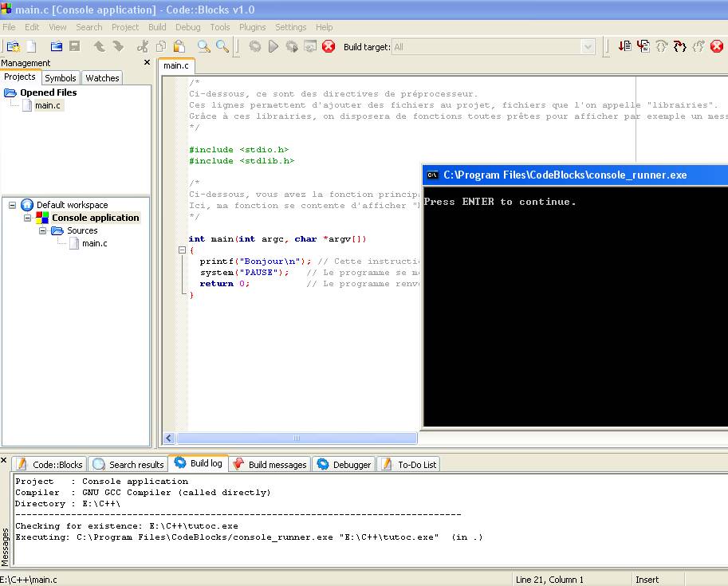Open the Plugins menu
Screen dimensions: 728x586
[252, 27]
